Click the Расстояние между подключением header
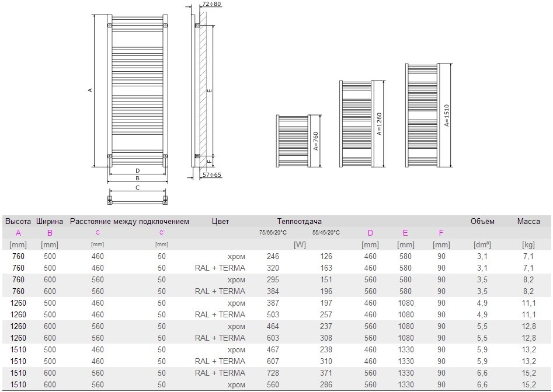 [x=130, y=222]
